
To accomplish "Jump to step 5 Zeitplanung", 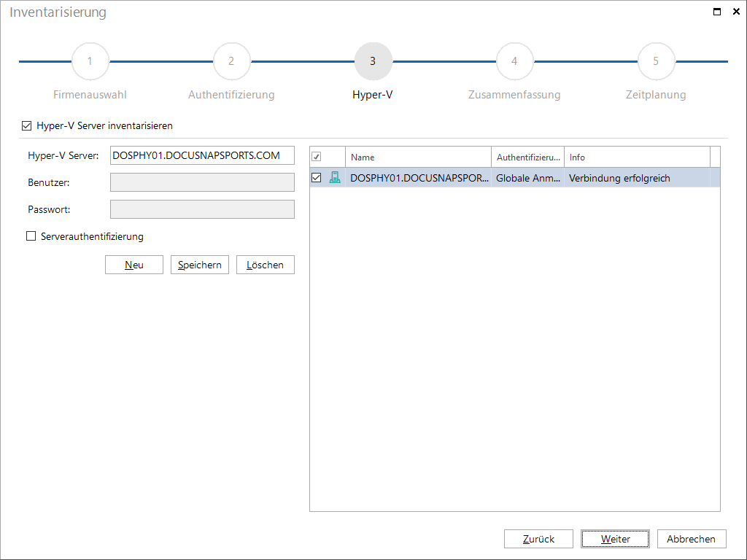I will (x=656, y=61).
